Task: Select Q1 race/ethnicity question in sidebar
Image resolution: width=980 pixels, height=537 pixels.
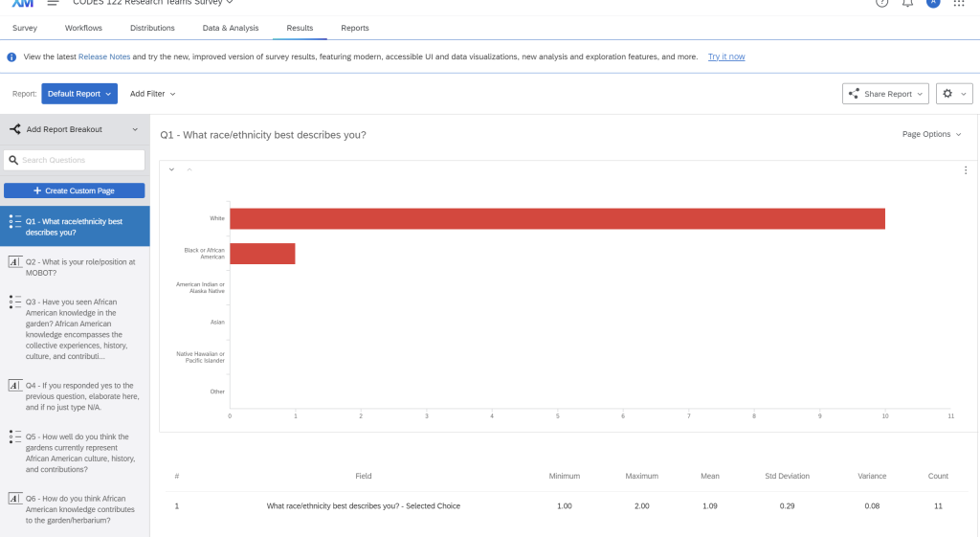Action: [75, 226]
